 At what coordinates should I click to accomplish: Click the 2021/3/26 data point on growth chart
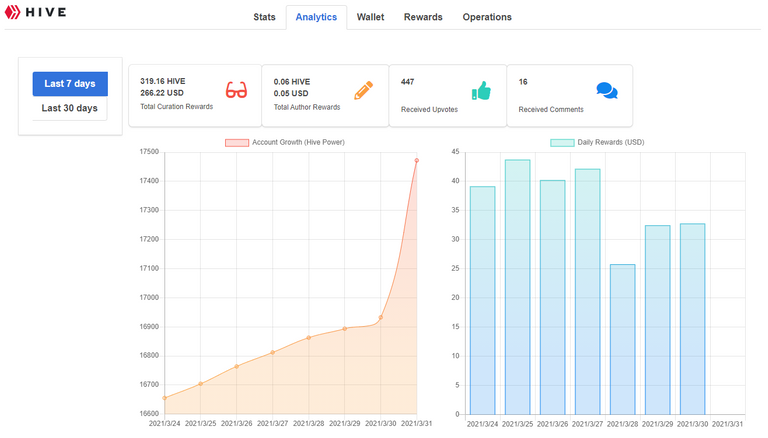(237, 366)
